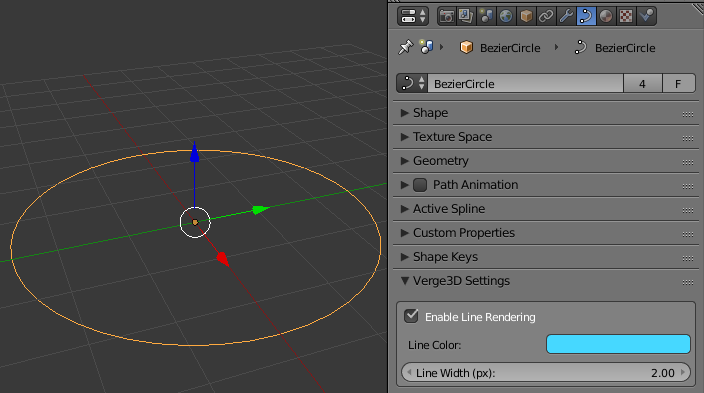704x393 pixels.
Task: Click the Geometry panel drag grip
Action: point(688,163)
